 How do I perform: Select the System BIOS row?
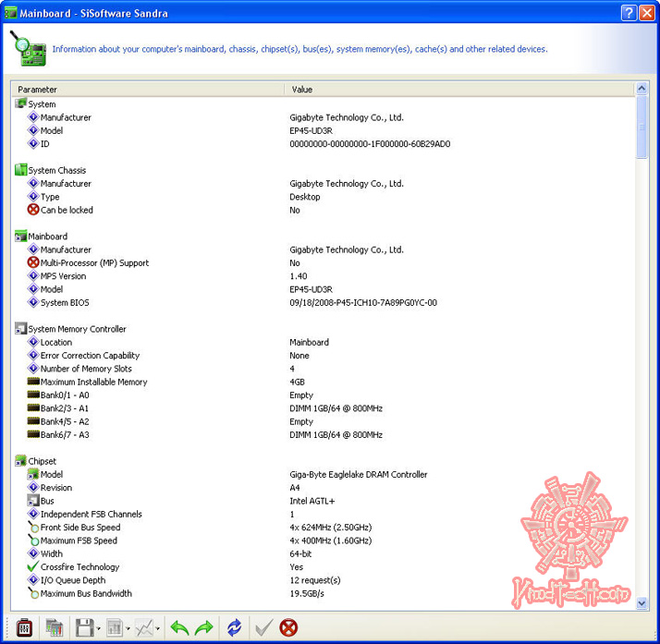click(324, 302)
